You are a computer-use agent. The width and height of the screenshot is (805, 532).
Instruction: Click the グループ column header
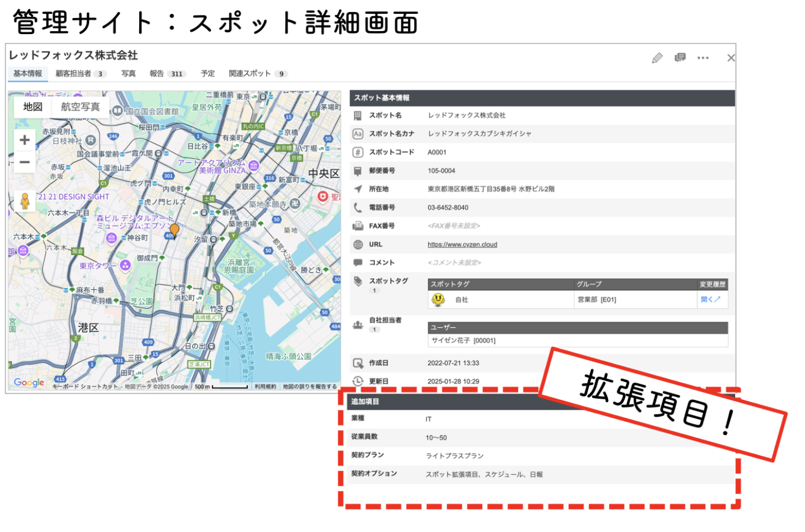point(635,284)
